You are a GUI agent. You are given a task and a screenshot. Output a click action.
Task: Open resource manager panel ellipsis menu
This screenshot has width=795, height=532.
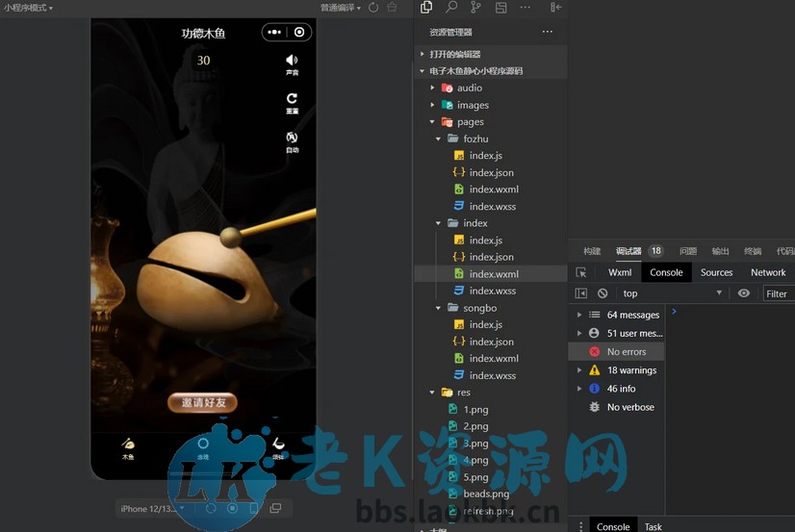pyautogui.click(x=548, y=32)
